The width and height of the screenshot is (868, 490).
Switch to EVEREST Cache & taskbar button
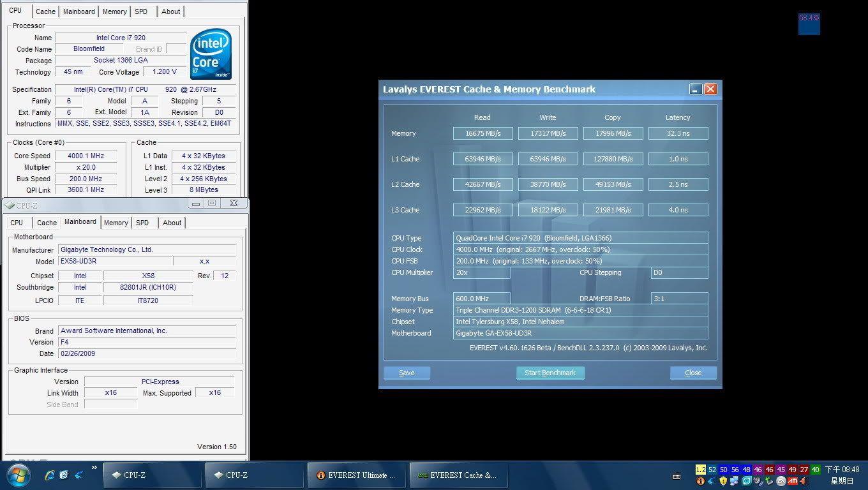tap(458, 475)
